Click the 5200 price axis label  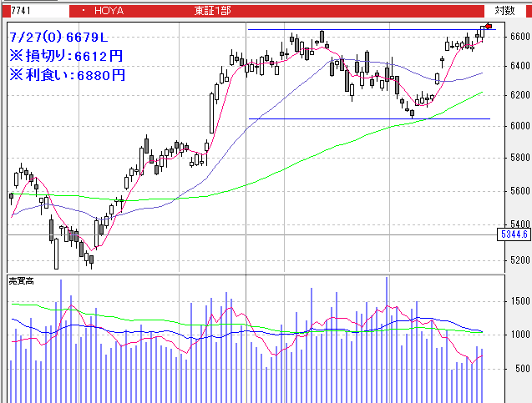point(519,260)
